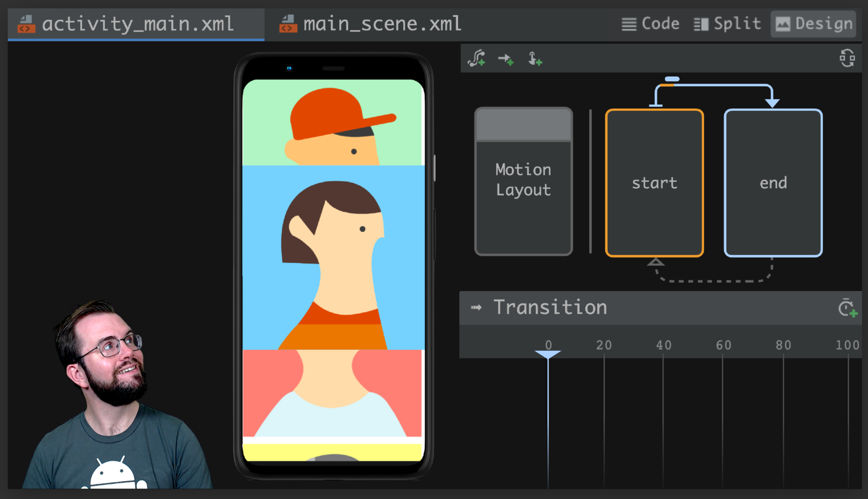Select the Design view mode

[x=813, y=24]
